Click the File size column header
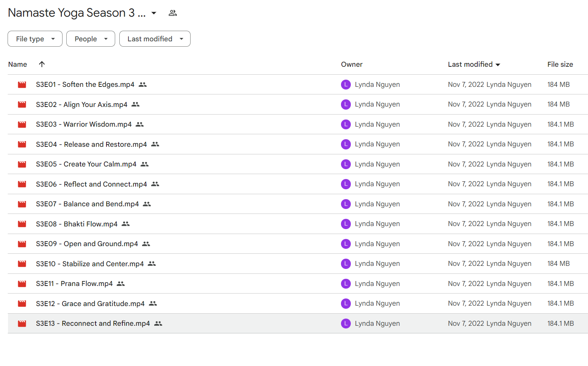This screenshot has width=588, height=366. pyautogui.click(x=560, y=64)
